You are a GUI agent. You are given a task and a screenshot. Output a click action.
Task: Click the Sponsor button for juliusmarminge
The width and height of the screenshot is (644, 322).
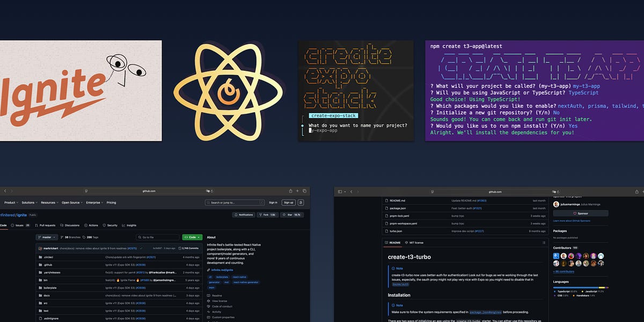point(581,214)
